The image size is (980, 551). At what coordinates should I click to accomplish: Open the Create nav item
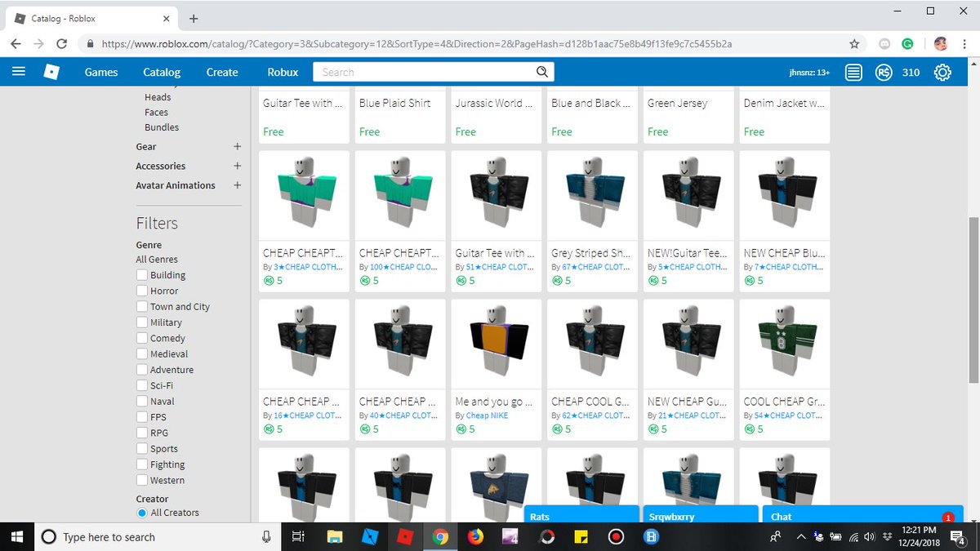(x=222, y=72)
